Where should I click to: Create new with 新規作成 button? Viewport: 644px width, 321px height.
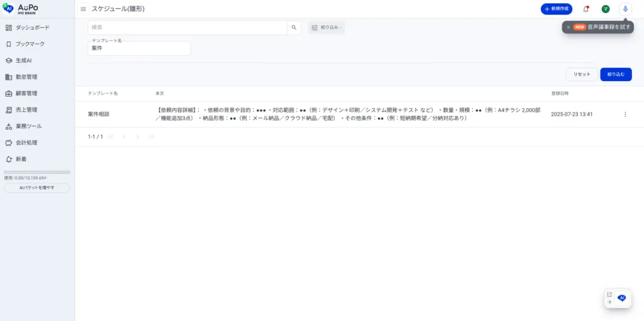pos(556,9)
